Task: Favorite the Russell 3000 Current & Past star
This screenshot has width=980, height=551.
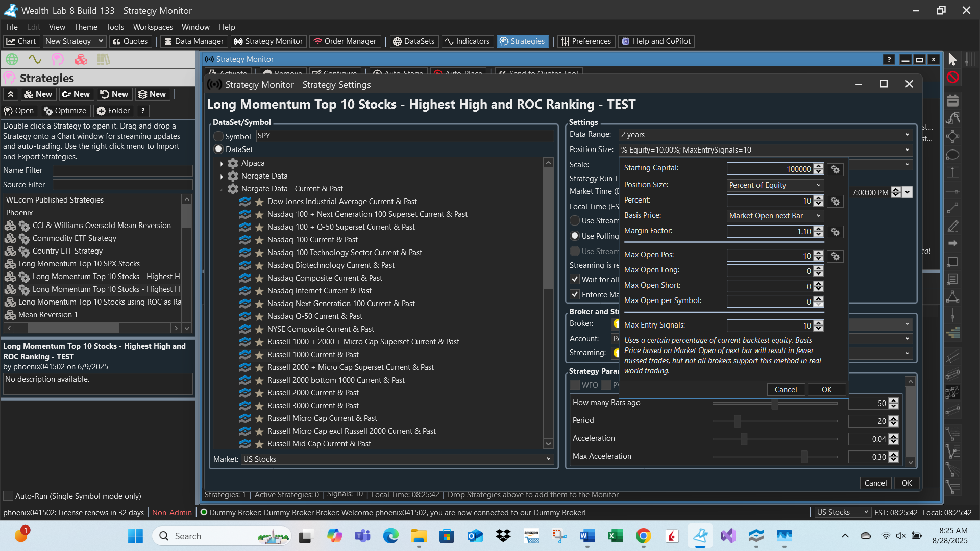Action: pyautogui.click(x=259, y=406)
